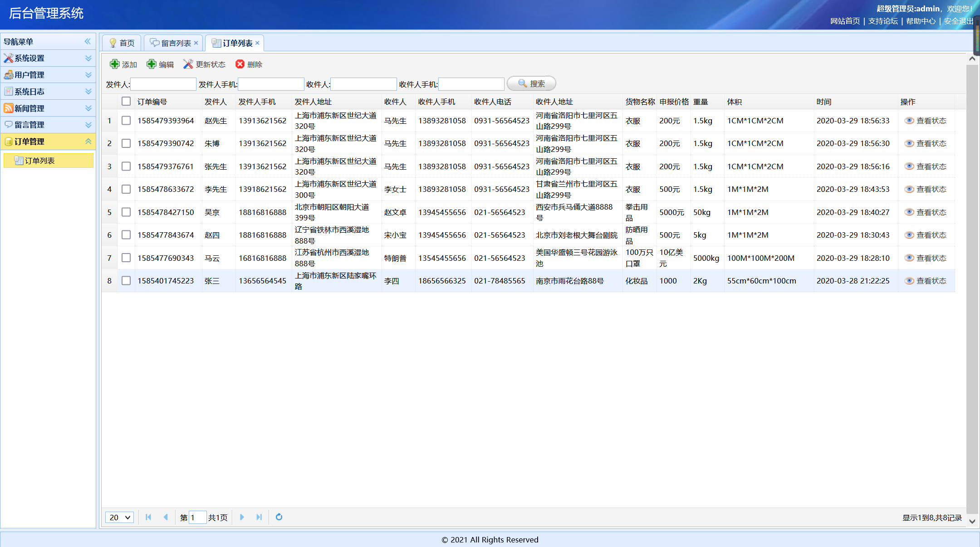
Task: Focus the page number input box
Action: 197,518
